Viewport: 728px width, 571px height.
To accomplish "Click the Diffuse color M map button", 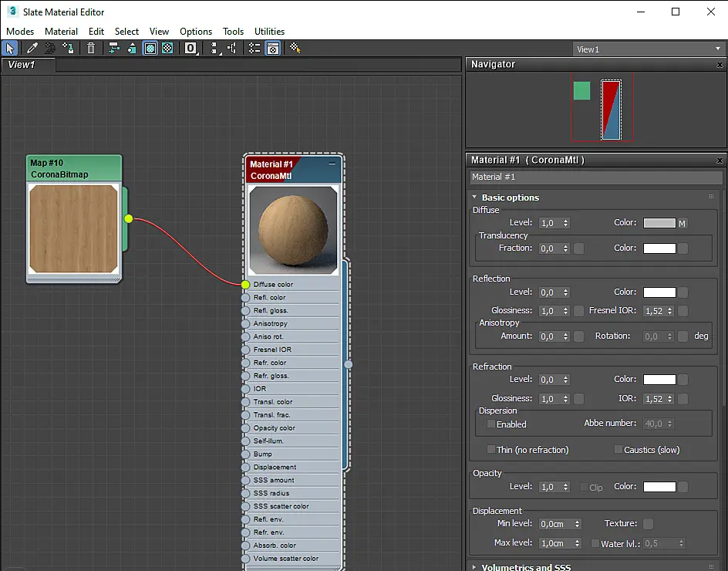I will (x=682, y=224).
